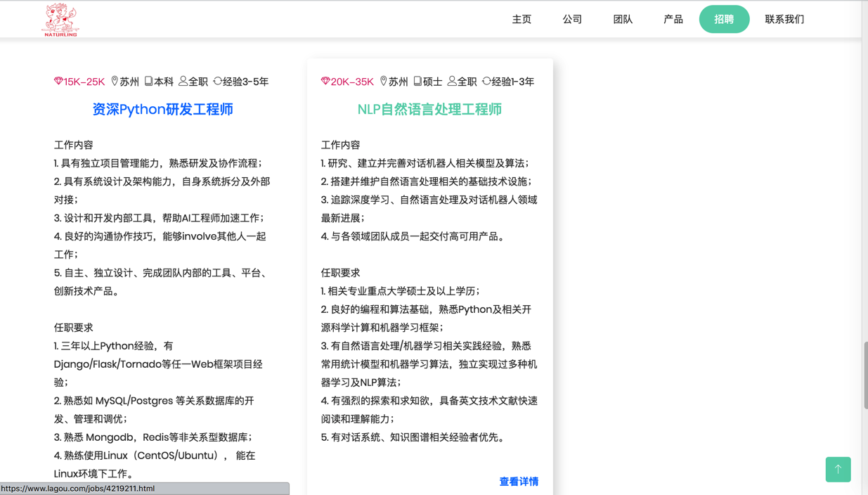Click the back-to-top arrow button
Viewport: 868px width, 495px height.
click(x=838, y=469)
